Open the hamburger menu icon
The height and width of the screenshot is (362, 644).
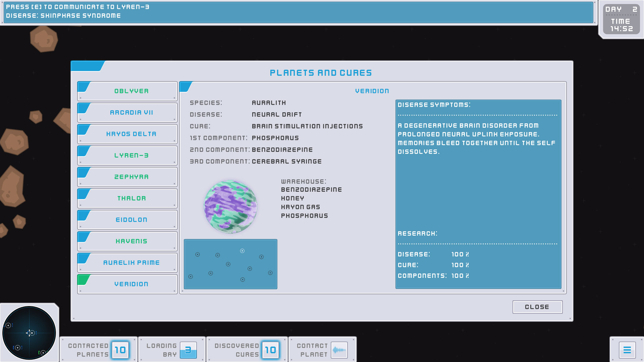coord(627,350)
